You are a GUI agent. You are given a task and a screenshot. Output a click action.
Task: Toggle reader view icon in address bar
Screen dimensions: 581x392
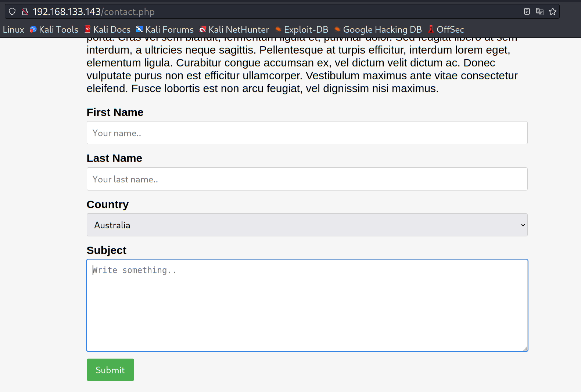(x=527, y=12)
